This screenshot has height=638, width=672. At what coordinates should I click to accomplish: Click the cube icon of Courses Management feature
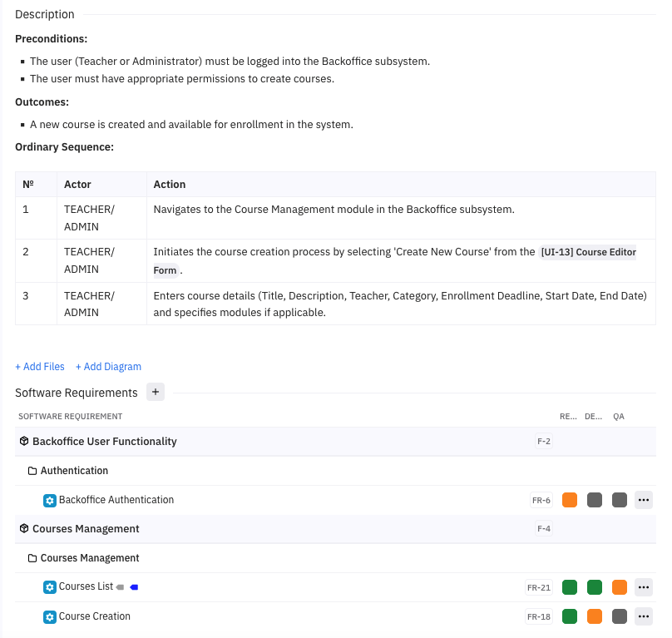pyautogui.click(x=24, y=529)
